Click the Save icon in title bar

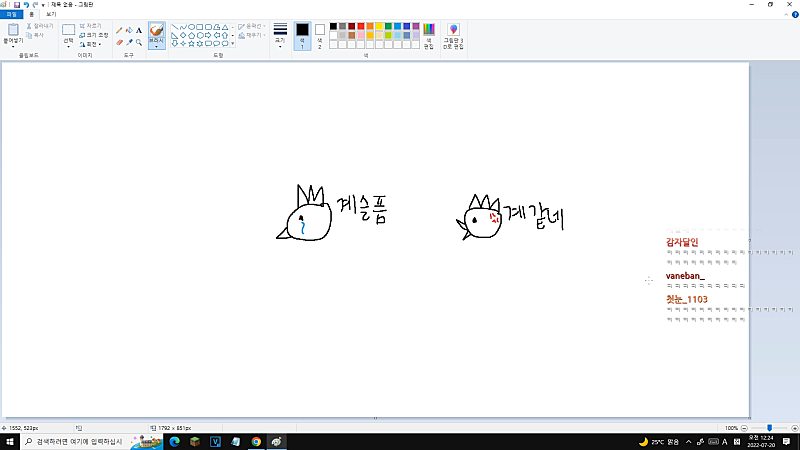(17, 5)
